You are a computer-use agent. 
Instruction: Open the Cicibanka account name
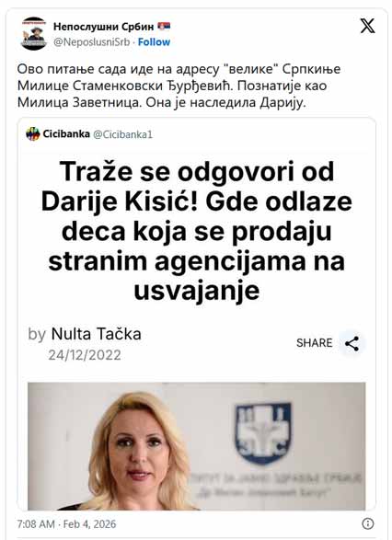(66, 134)
